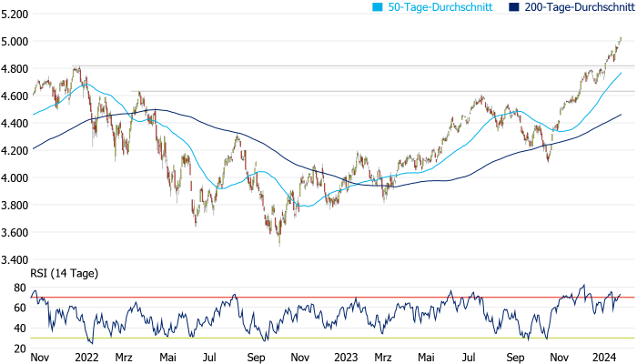The height and width of the screenshot is (364, 637).
Task: Click the 4.600 y-axis value
Action: pyautogui.click(x=15, y=96)
